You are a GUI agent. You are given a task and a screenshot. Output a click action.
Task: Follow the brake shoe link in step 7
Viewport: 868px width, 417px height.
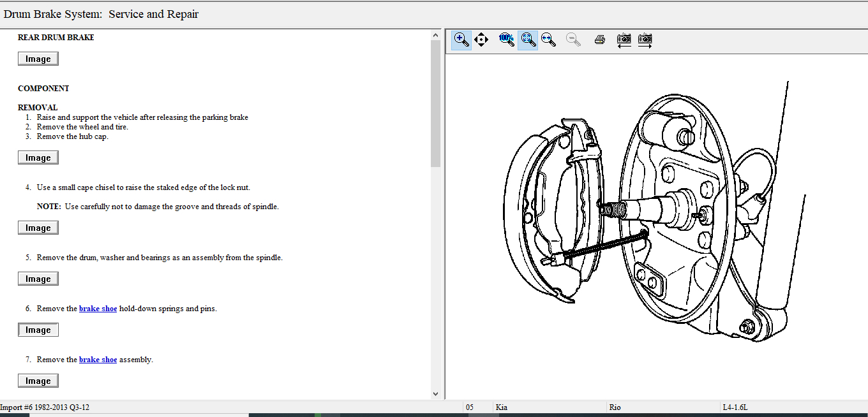[98, 360]
